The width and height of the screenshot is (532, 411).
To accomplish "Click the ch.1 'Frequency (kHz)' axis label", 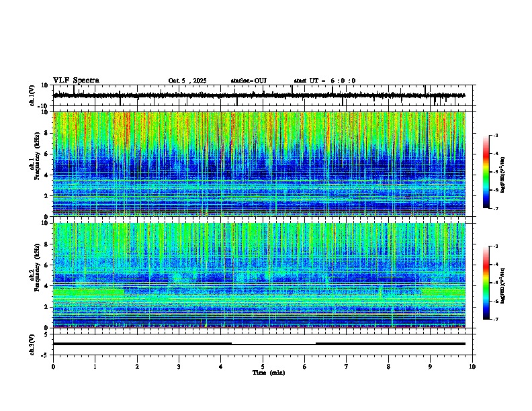I will 37,154.
